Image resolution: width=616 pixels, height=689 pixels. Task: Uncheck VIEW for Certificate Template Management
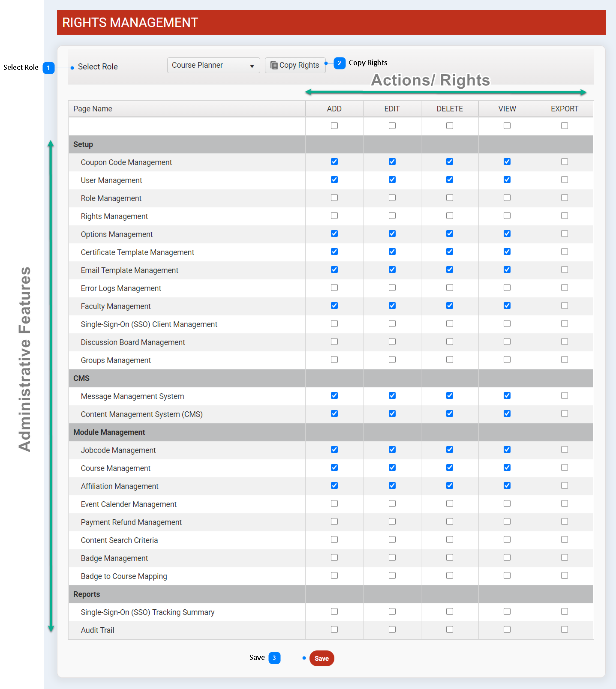tap(507, 252)
